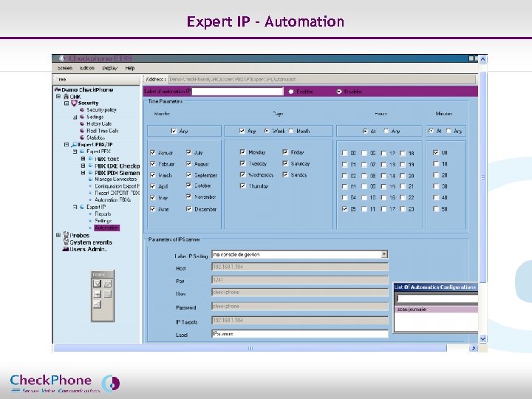Open the Edition menu
This screenshot has height=399, width=532.
[x=87, y=68]
